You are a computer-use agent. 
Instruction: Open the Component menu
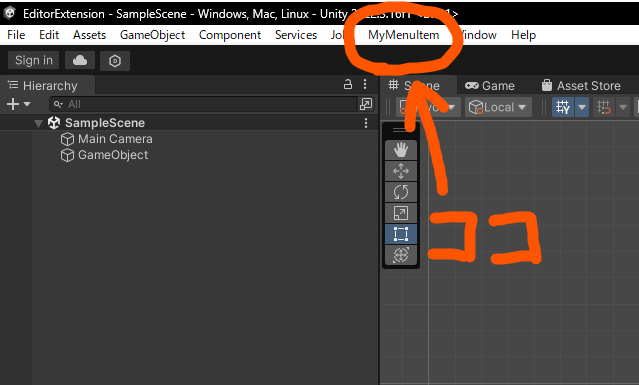pos(230,35)
